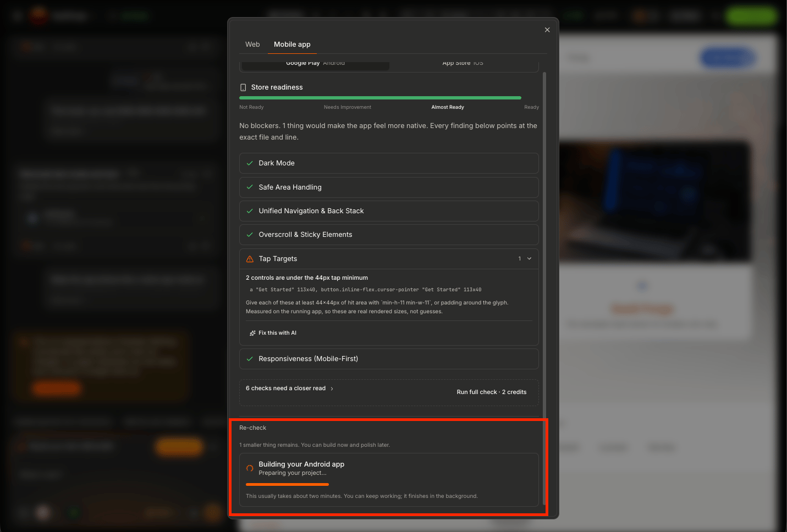The width and height of the screenshot is (787, 532).
Task: Click Run full check · 2 credits
Action: (492, 392)
